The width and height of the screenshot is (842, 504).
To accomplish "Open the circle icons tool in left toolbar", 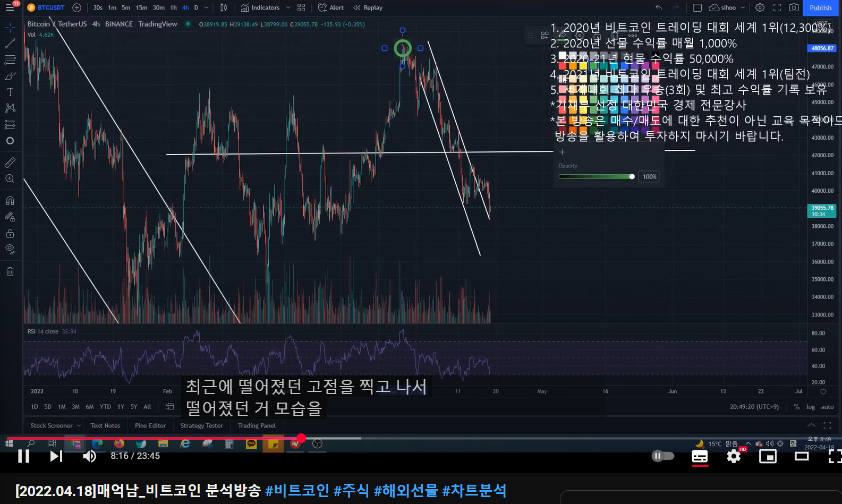I will pos(10,141).
